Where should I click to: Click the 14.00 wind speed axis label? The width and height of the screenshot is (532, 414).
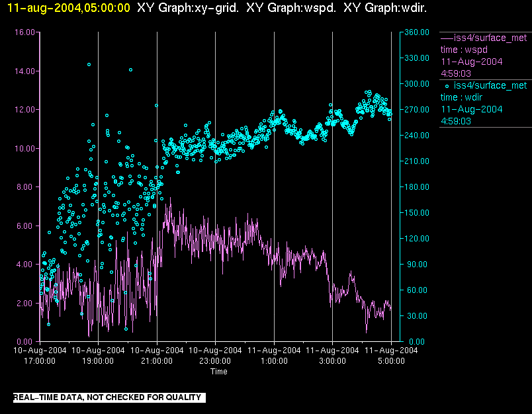pyautogui.click(x=24, y=71)
